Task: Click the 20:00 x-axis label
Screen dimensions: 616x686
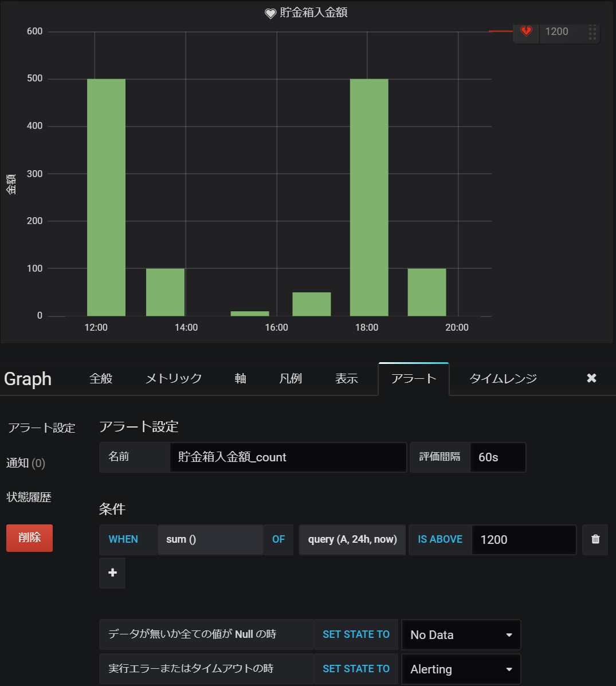Action: 457,327
